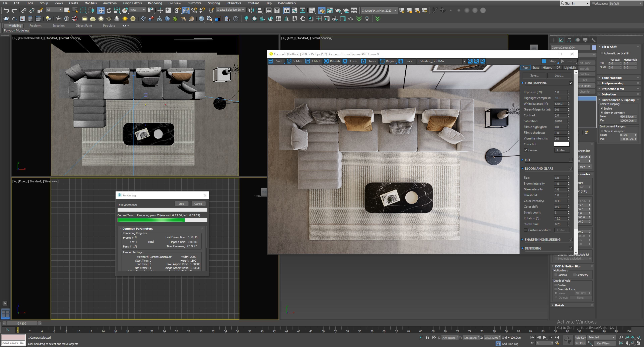Image resolution: width=644 pixels, height=347 pixels.
Task: Open the All selection filter dropdown
Action: click(x=54, y=10)
